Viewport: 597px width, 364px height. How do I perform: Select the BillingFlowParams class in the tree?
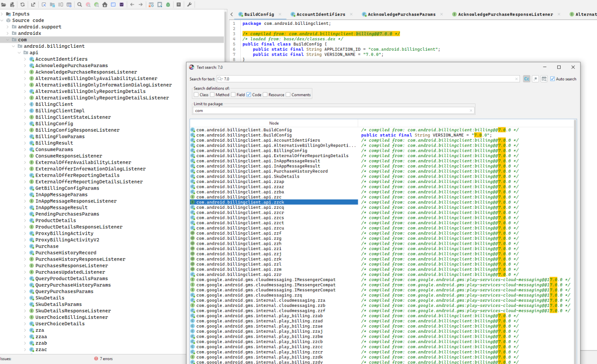point(60,136)
